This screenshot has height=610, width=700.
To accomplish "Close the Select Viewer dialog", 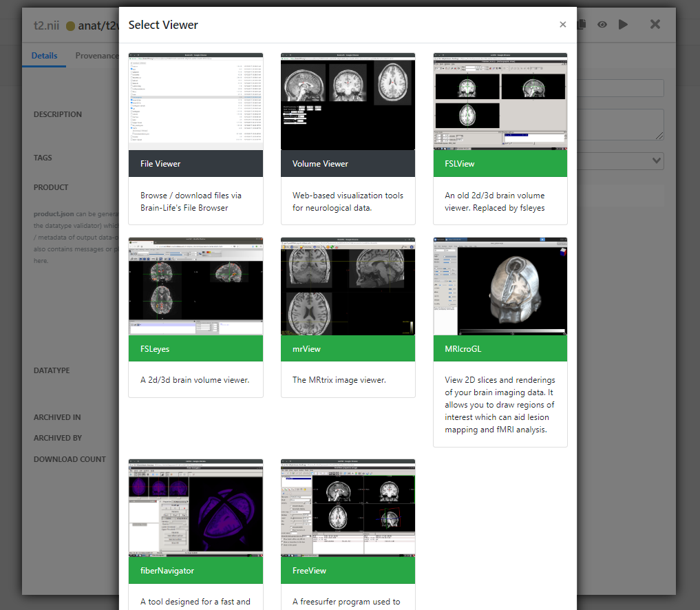I will (562, 25).
